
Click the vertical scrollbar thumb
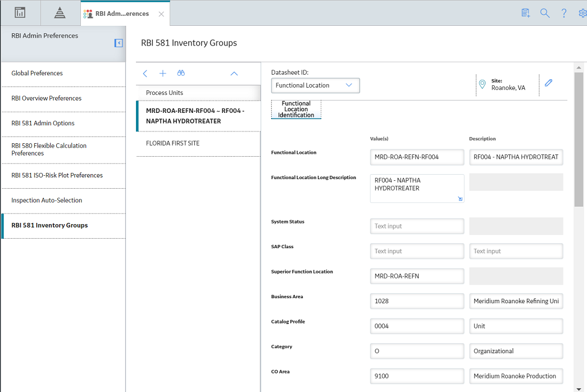[x=579, y=139]
